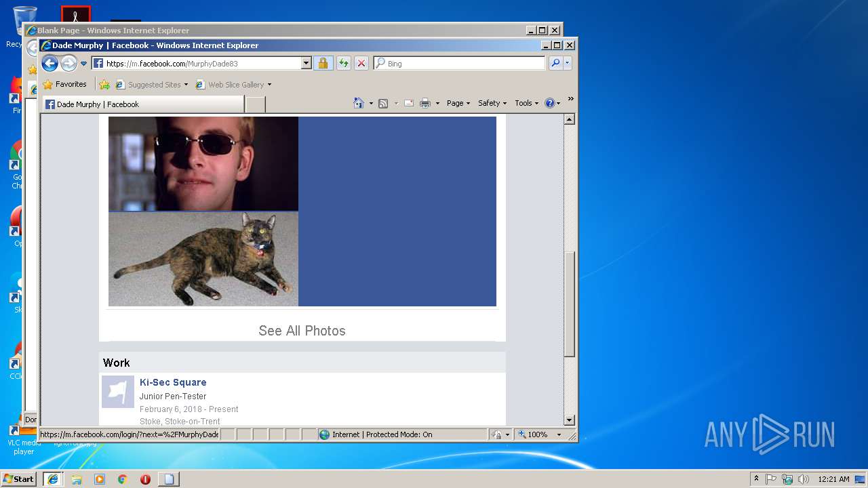The width and height of the screenshot is (868, 488).
Task: Click the Junior Pen-Tester text
Action: 173,396
